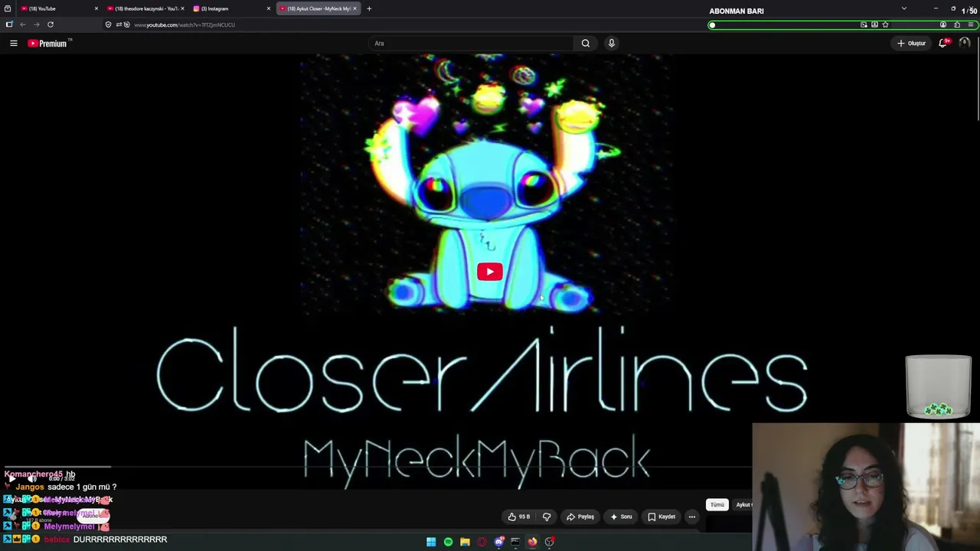Screen dimensions: 980x551
Task: Open the shield tracking protection icon
Action: 108,24
